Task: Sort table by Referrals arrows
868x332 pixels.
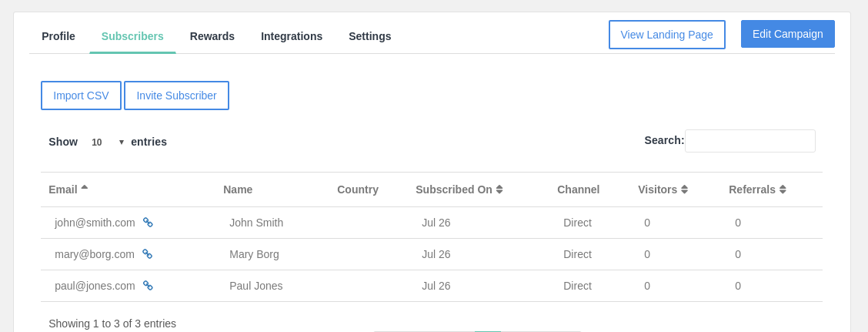Action: click(x=783, y=189)
